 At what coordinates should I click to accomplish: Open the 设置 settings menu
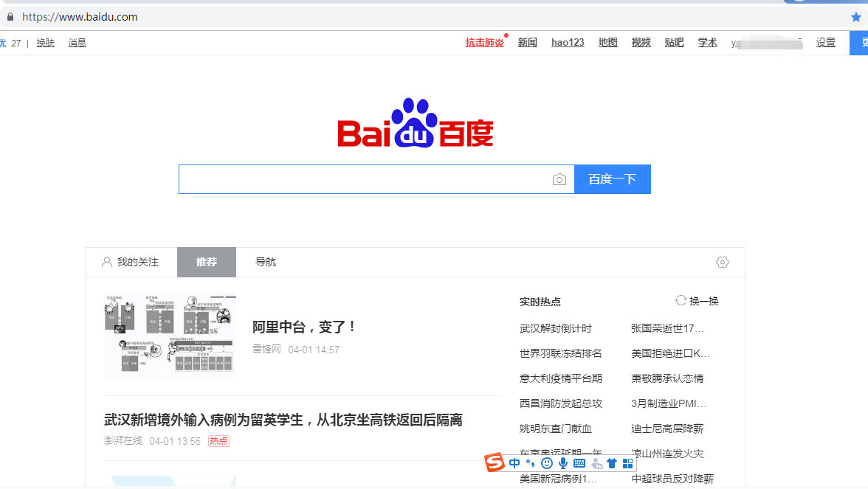(826, 43)
